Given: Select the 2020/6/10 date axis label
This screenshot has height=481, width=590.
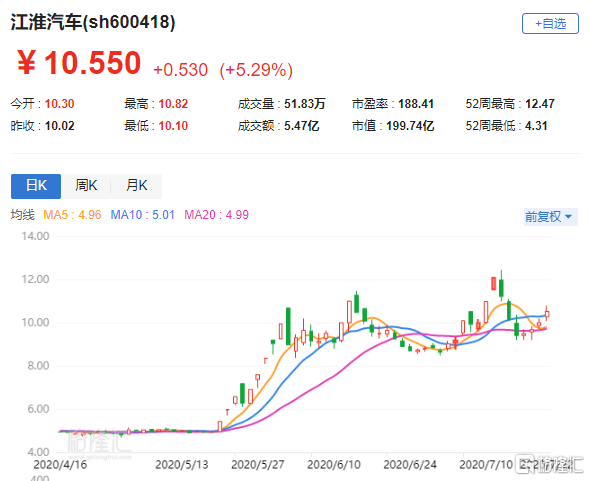Looking at the screenshot, I should tap(334, 465).
